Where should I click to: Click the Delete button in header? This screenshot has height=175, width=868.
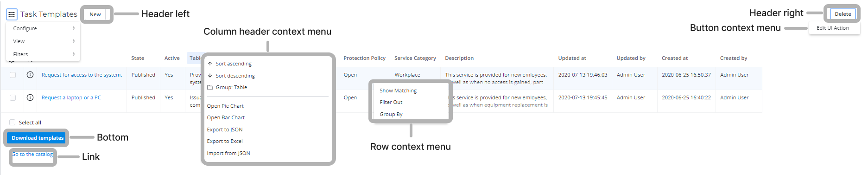[843, 14]
